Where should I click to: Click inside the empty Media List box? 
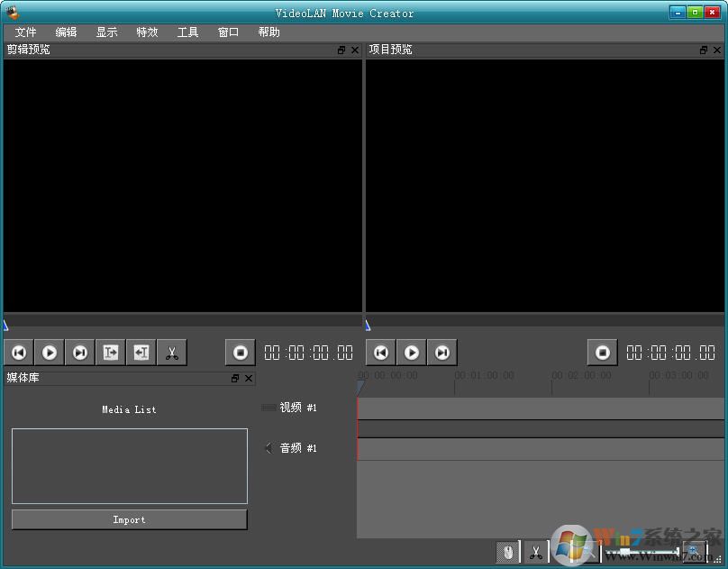pyautogui.click(x=129, y=465)
